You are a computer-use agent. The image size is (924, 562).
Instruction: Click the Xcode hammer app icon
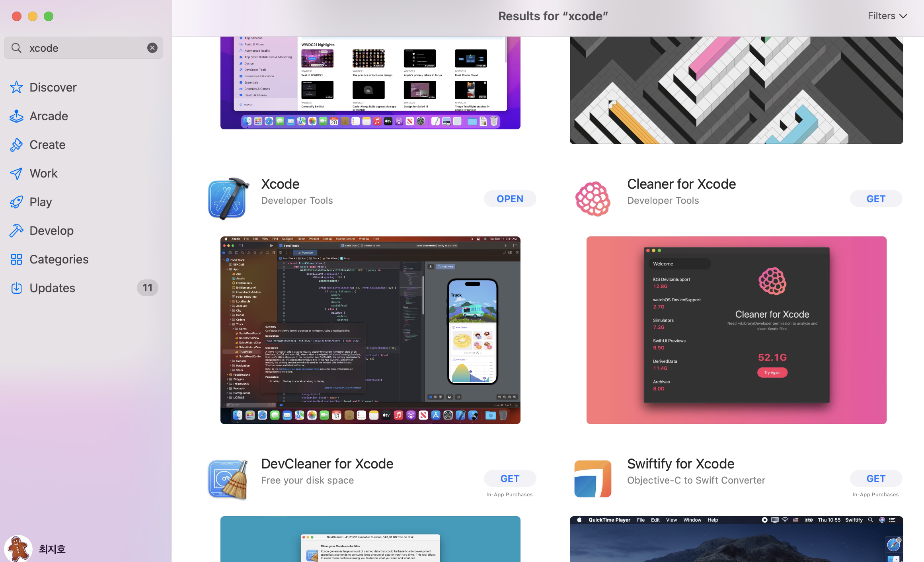coord(228,199)
